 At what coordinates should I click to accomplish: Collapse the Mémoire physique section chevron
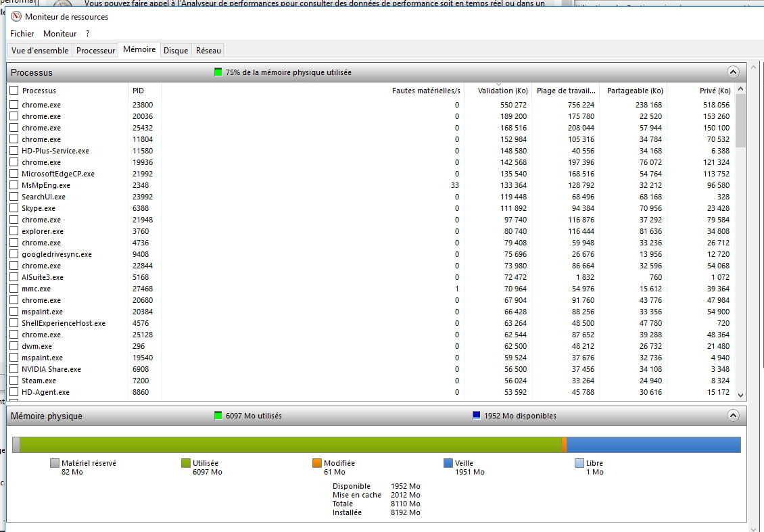[733, 416]
